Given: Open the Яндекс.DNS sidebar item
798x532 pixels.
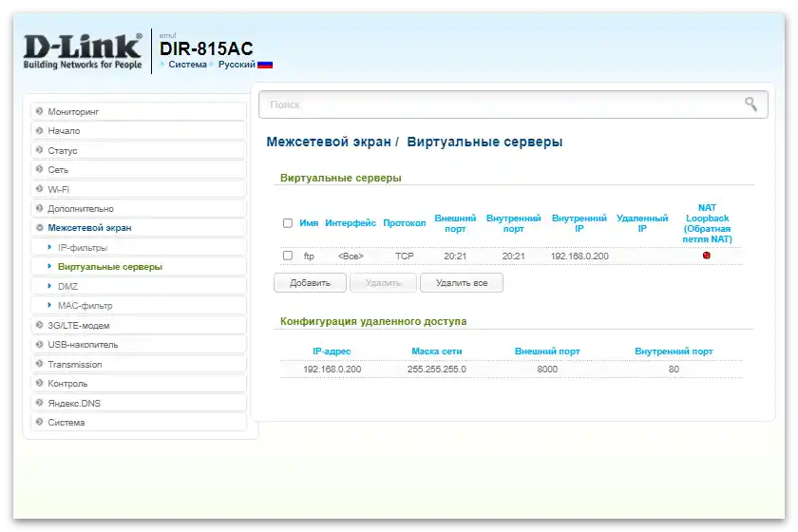Looking at the screenshot, I should click(x=139, y=403).
